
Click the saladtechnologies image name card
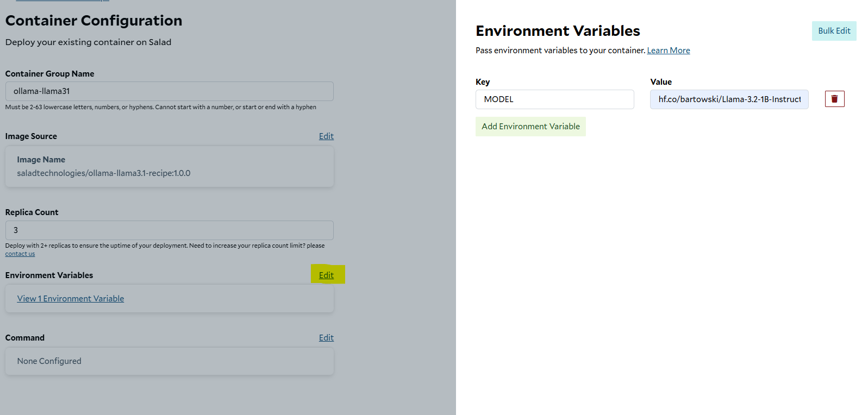point(169,166)
